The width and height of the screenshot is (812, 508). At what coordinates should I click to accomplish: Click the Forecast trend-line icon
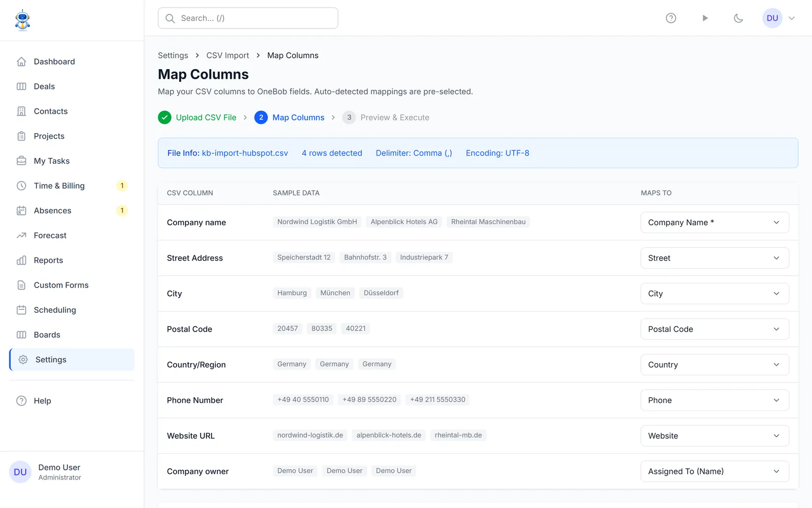click(21, 236)
